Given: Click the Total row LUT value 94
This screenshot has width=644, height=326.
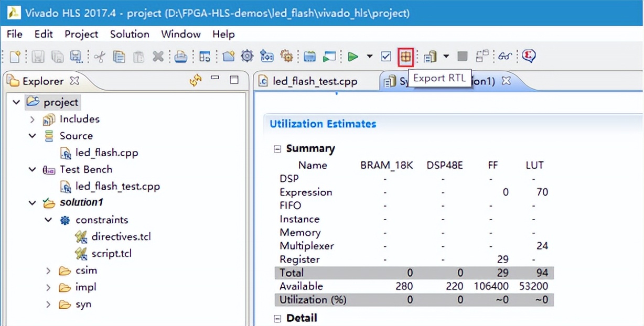Looking at the screenshot, I should (542, 273).
